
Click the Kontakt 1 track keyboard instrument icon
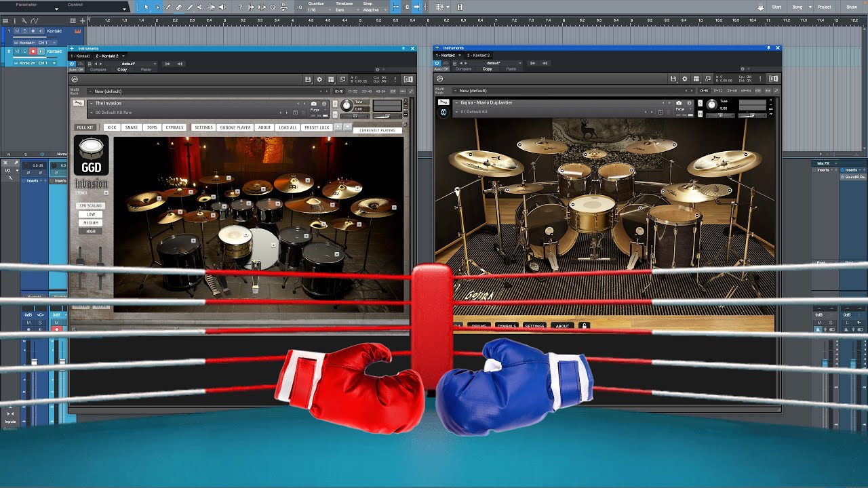click(78, 31)
